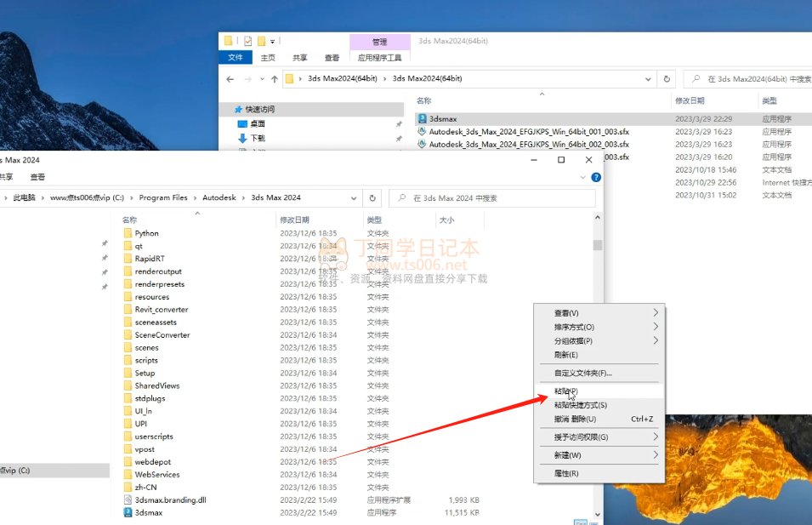Click the Autodesk breadcrumb in the address bar
This screenshot has width=812, height=525.
[x=219, y=197]
